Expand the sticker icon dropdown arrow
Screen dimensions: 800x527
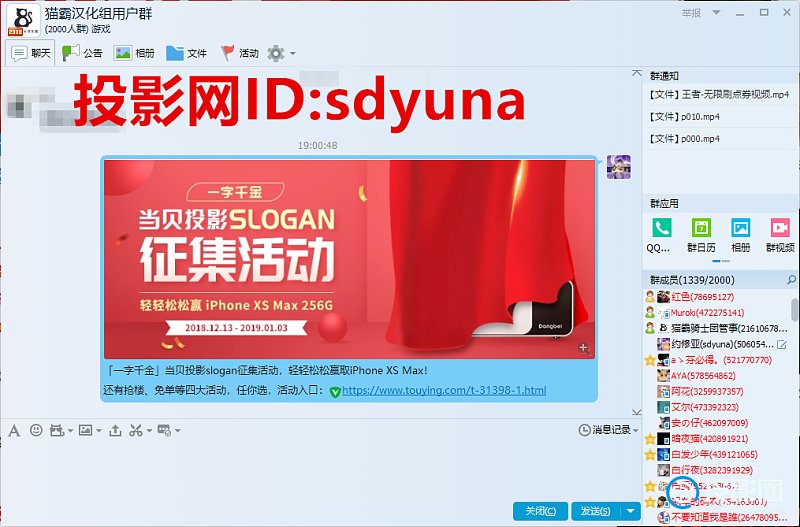(70, 431)
